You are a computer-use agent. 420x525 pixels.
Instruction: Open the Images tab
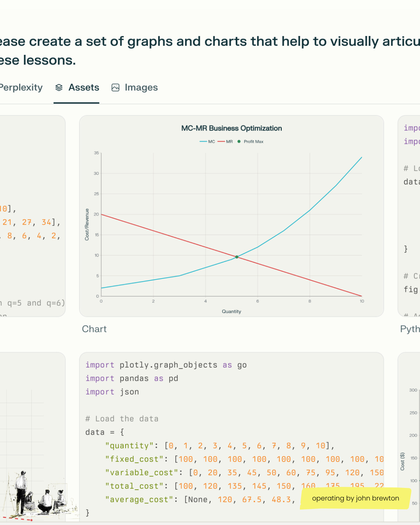coord(134,87)
